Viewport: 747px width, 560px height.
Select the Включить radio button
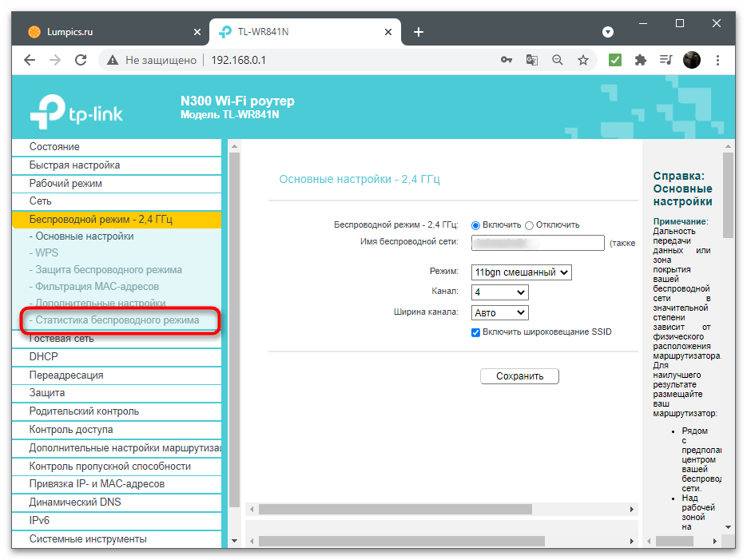(x=475, y=225)
